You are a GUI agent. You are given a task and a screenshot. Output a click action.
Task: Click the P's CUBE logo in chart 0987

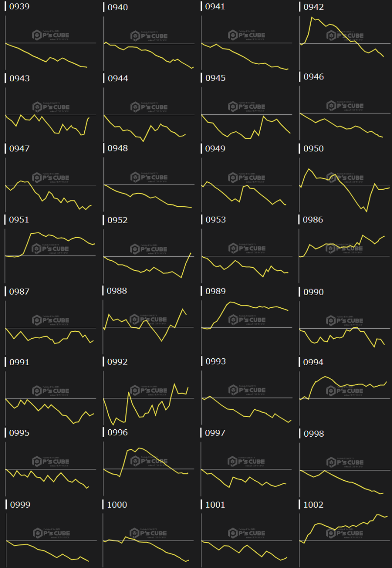(51, 321)
